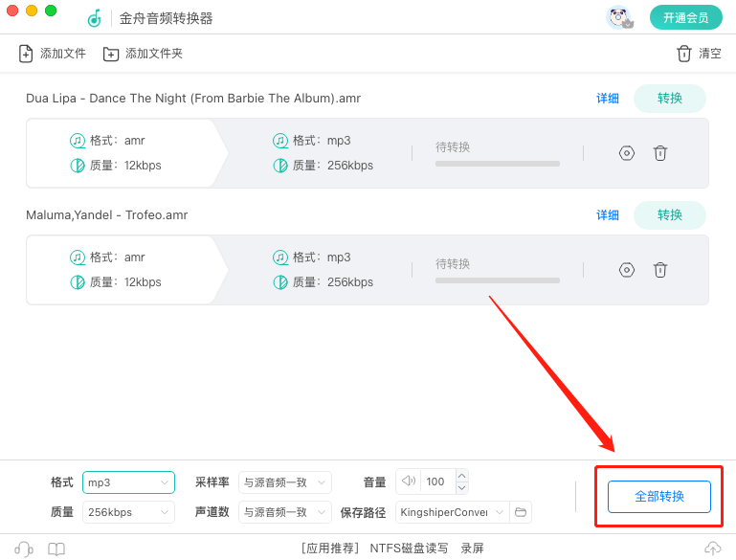
Task: Click the 添加文件夹 add folder label
Action: pyautogui.click(x=154, y=54)
